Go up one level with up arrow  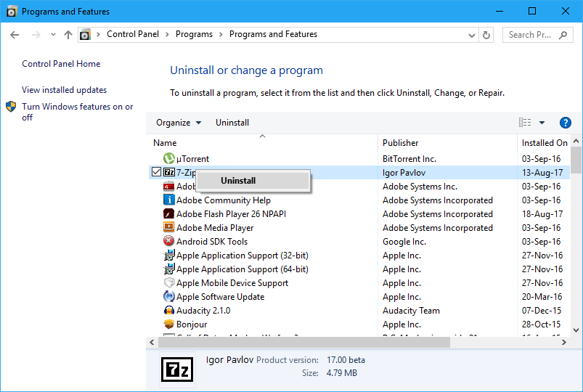68,35
